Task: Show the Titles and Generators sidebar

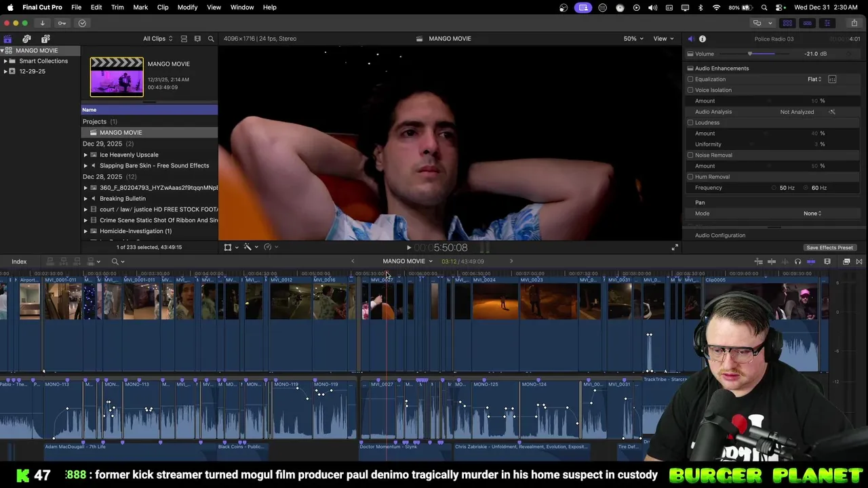Action: [x=45, y=39]
